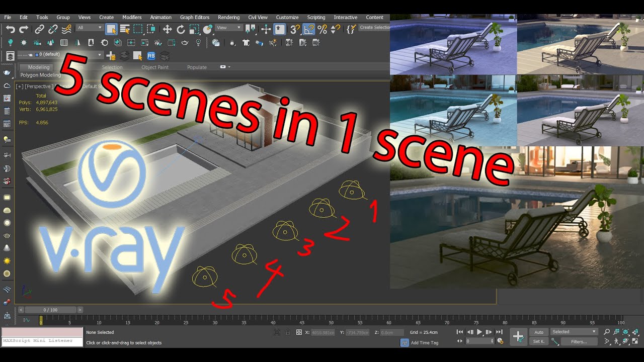
Task: Go to the animation start frame
Action: click(x=460, y=332)
